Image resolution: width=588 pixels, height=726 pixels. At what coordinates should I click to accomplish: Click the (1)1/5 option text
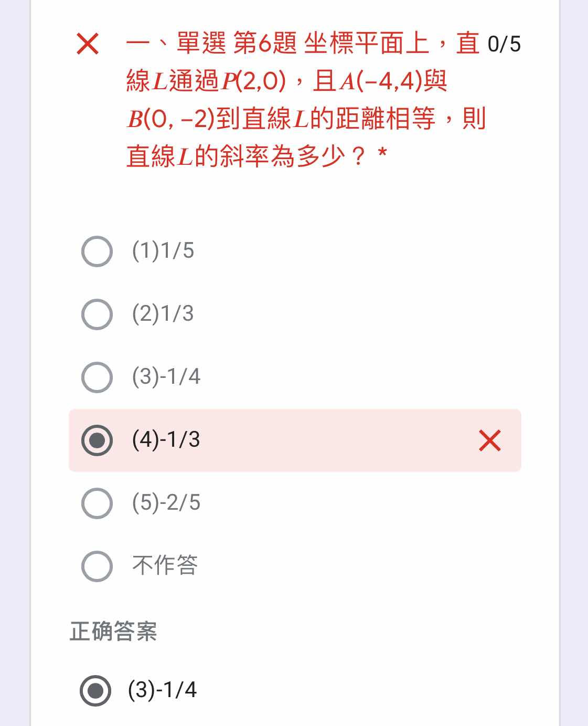coord(163,250)
